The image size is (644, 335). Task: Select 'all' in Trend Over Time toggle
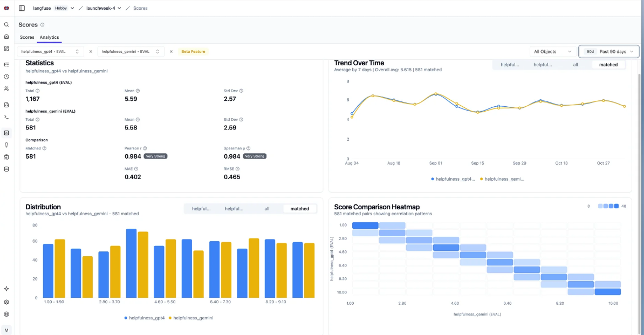tap(576, 64)
